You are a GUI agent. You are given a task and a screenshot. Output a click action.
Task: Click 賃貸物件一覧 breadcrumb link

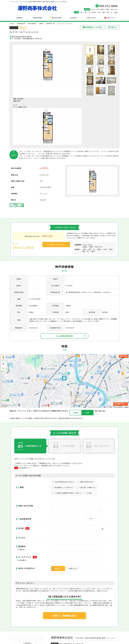pos(50,24)
